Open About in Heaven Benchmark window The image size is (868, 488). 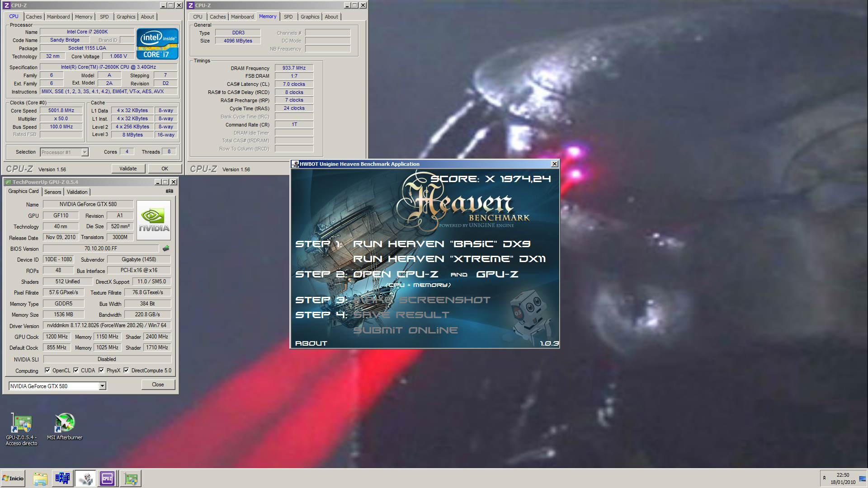tap(311, 343)
